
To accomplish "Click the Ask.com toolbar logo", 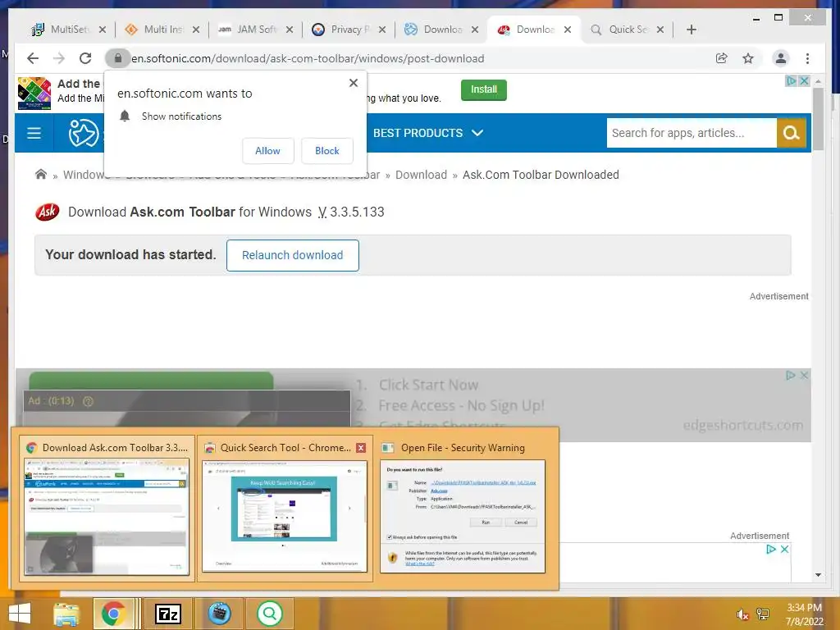I will [x=47, y=212].
